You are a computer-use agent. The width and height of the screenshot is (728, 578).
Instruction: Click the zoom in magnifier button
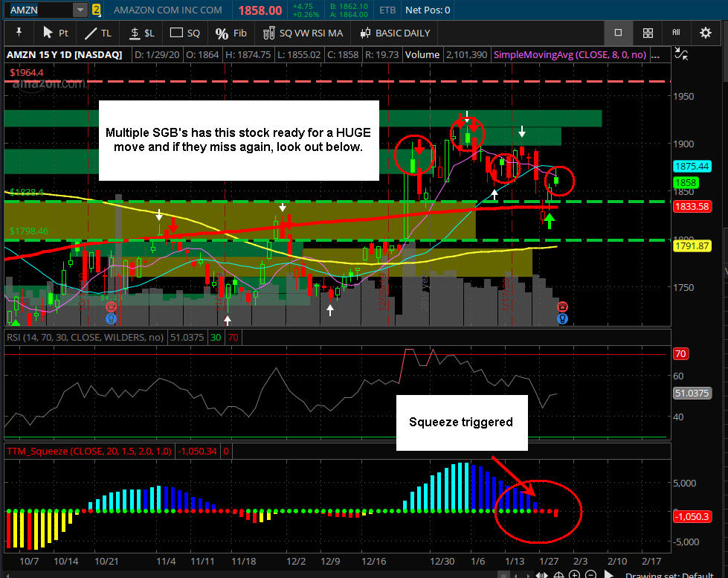click(574, 575)
